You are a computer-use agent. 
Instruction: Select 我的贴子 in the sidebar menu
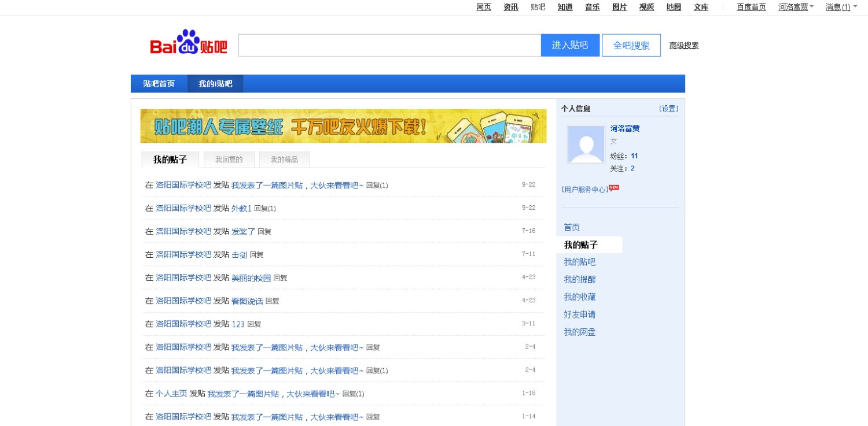click(581, 245)
